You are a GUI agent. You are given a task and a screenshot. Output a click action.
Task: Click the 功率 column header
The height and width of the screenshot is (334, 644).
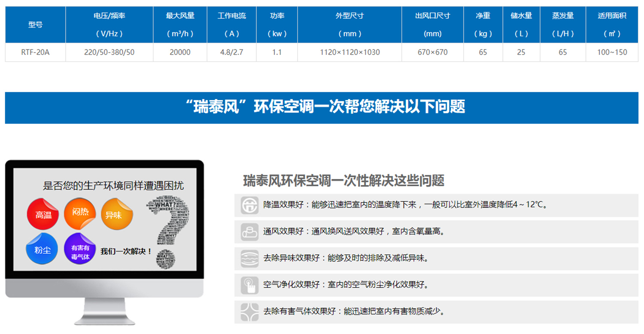[x=277, y=24]
